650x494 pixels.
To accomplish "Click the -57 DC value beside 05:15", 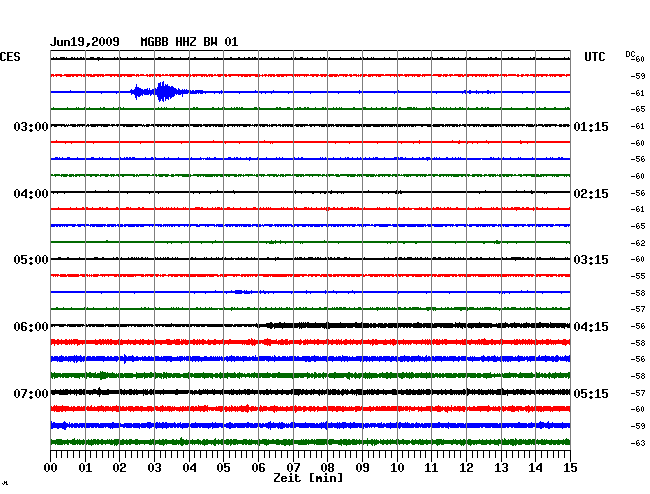I will coord(638,393).
